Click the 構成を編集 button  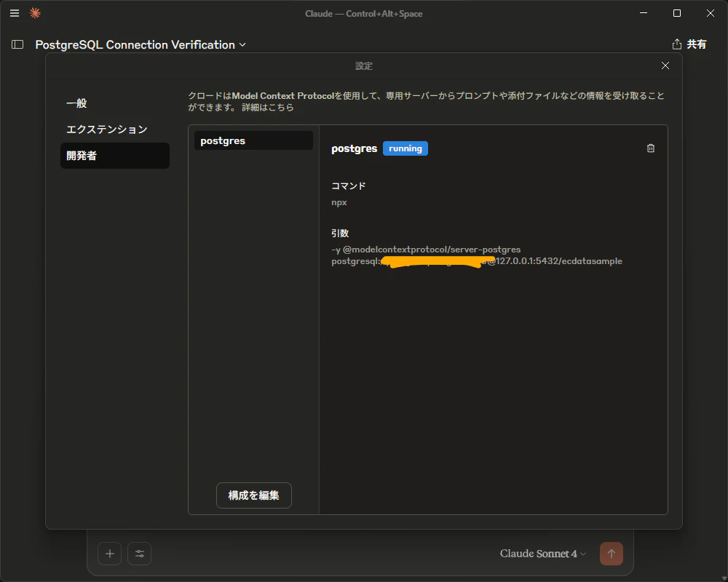[x=254, y=495]
